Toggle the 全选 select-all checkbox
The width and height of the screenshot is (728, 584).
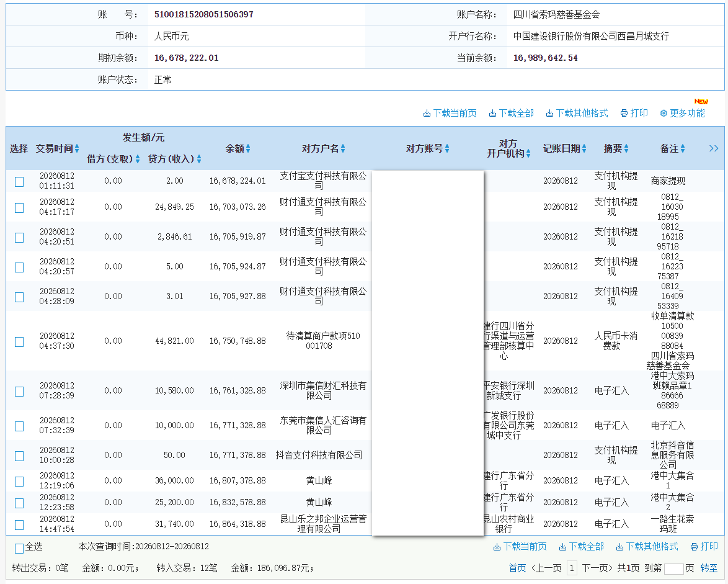coord(19,548)
